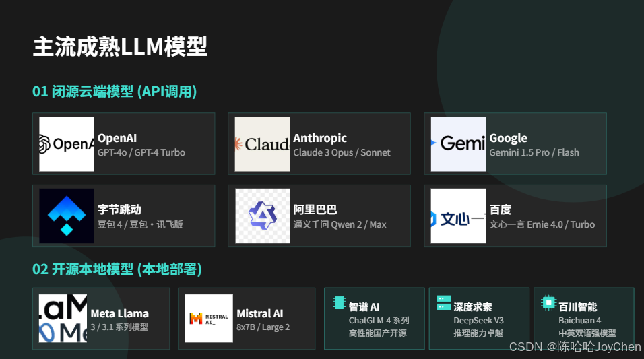
Task: Click the 深度求索 title text
Action: [x=473, y=307]
